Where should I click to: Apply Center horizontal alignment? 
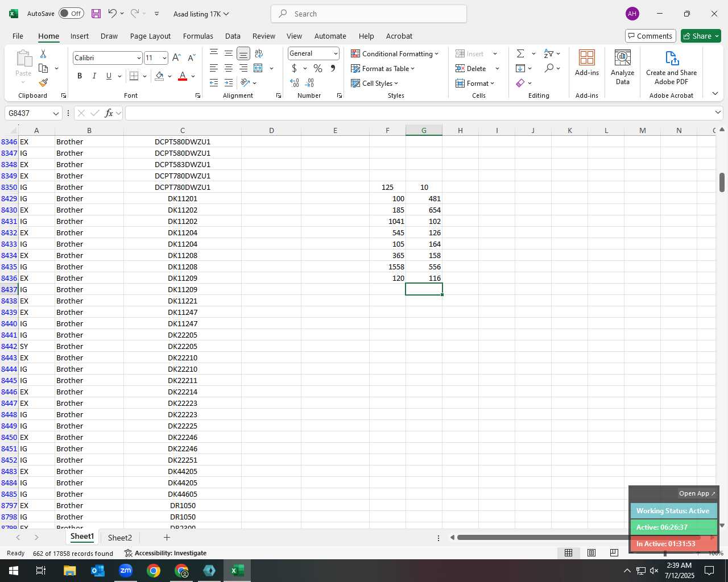click(x=229, y=68)
